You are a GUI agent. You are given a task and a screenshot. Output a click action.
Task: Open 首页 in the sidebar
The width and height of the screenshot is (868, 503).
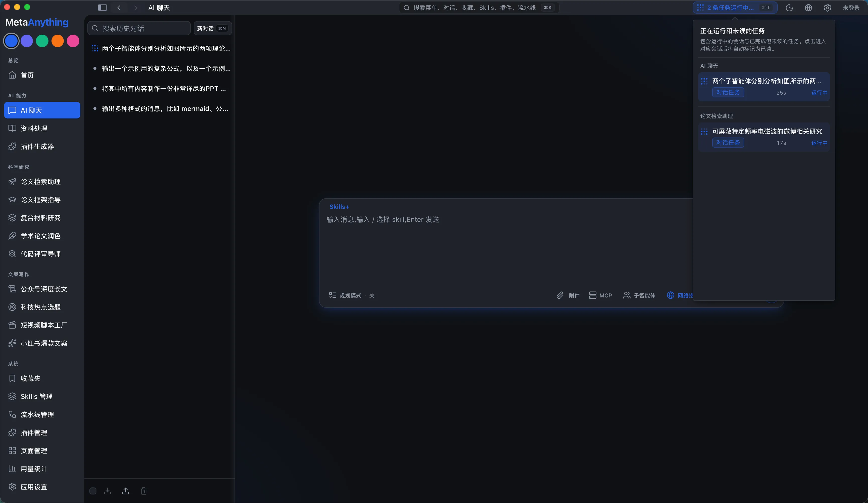42,75
